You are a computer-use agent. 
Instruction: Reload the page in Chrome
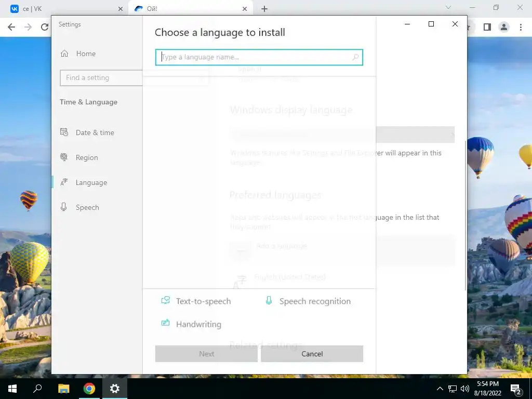pyautogui.click(x=45, y=27)
